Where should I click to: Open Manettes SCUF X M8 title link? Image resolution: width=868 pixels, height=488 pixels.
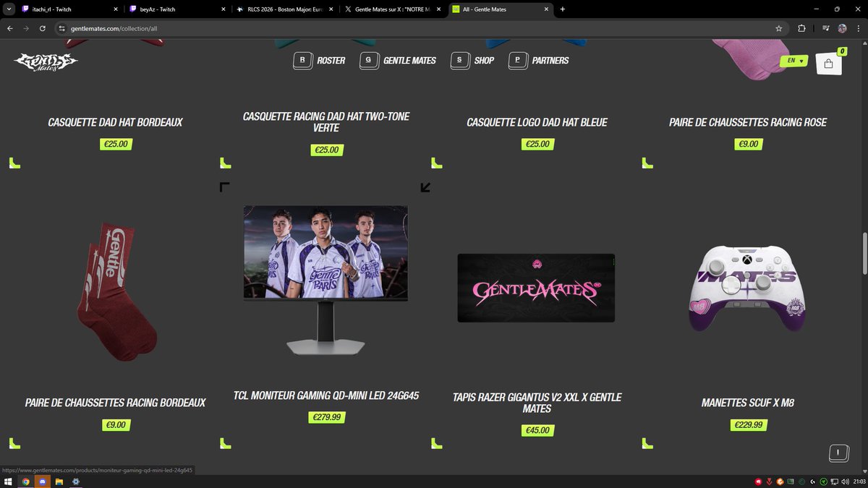coord(748,403)
